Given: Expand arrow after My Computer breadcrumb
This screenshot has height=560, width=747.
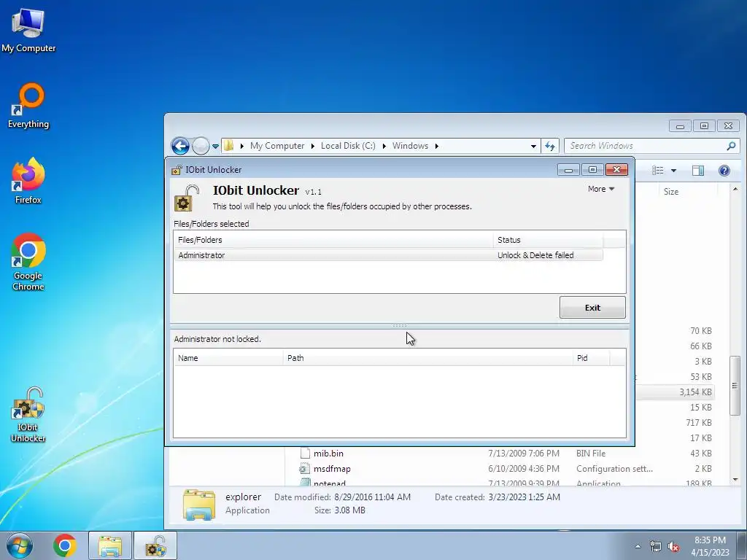Looking at the screenshot, I should pyautogui.click(x=312, y=146).
